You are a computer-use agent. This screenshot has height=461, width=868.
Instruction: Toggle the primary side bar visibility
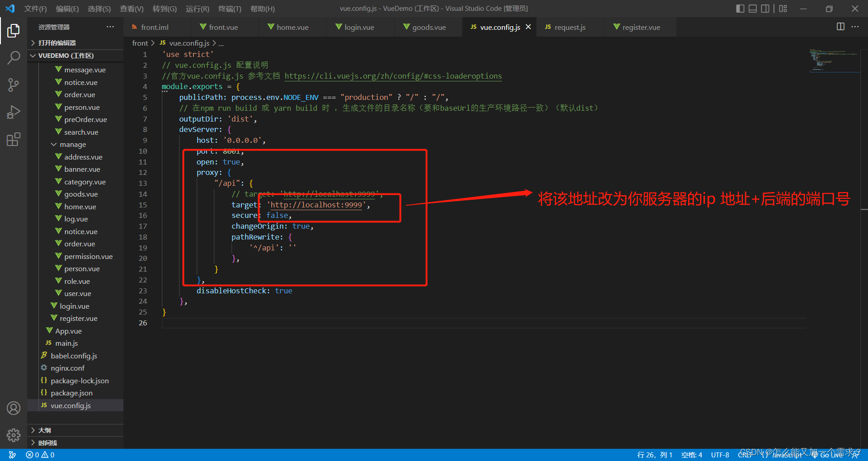(x=740, y=9)
